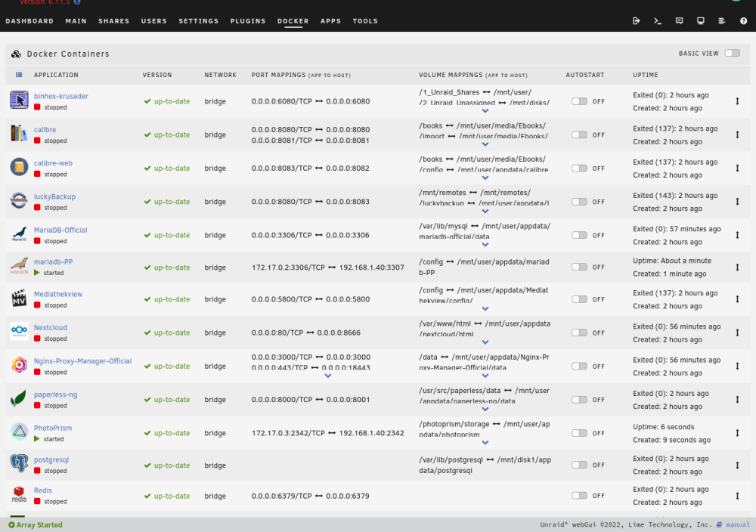Click the binhex-krusader container icon
Screen dimensions: 756x532
[20, 101]
